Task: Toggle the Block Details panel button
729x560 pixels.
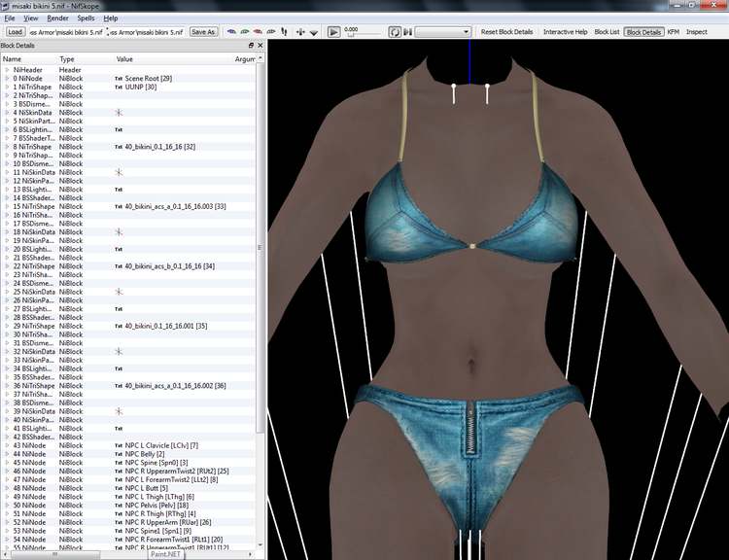Action: pos(643,32)
